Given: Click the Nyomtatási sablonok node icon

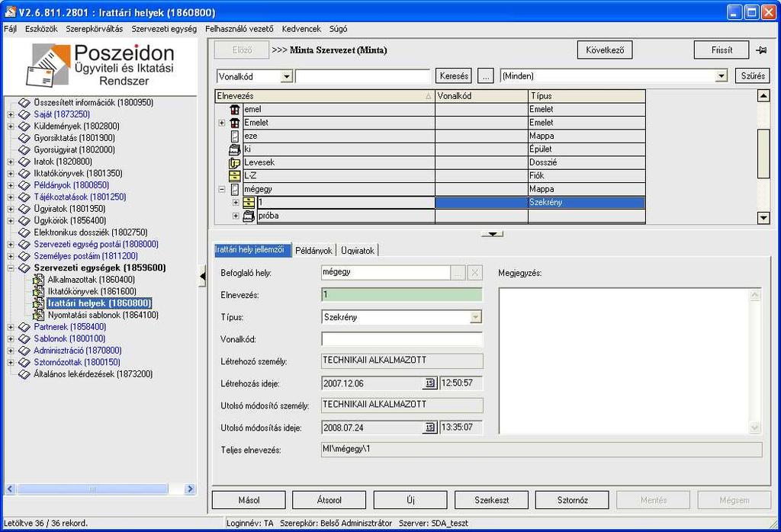Looking at the screenshot, I should coord(38,316).
